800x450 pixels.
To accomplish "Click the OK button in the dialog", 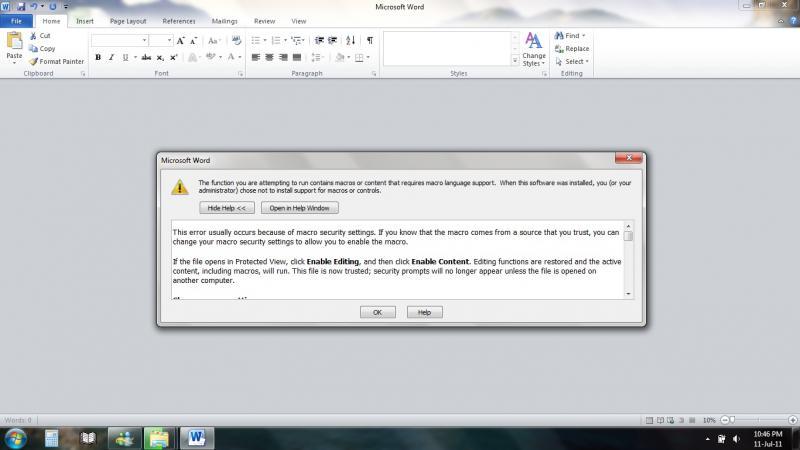I will click(378, 312).
